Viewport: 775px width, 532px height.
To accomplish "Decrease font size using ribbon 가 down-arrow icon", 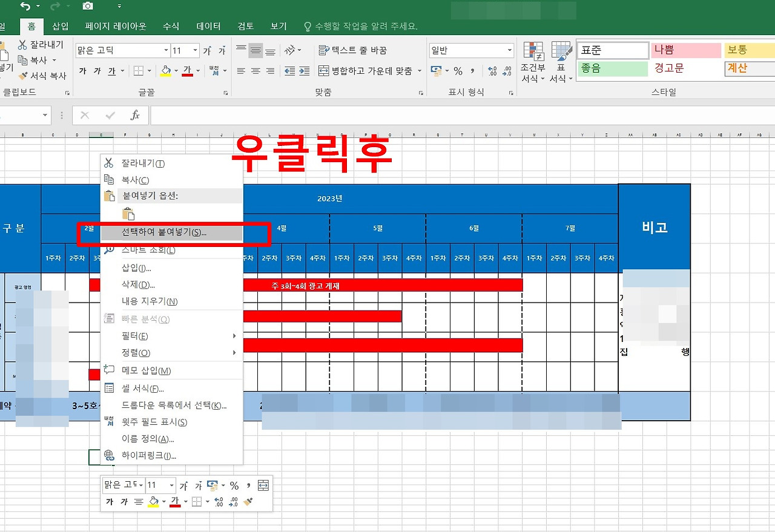I will [222, 51].
